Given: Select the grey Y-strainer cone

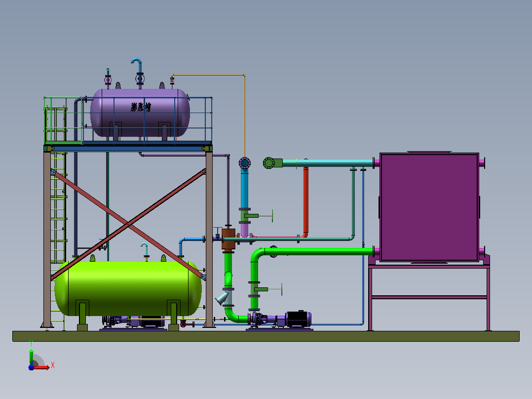Looking at the screenshot, I should [x=221, y=298].
